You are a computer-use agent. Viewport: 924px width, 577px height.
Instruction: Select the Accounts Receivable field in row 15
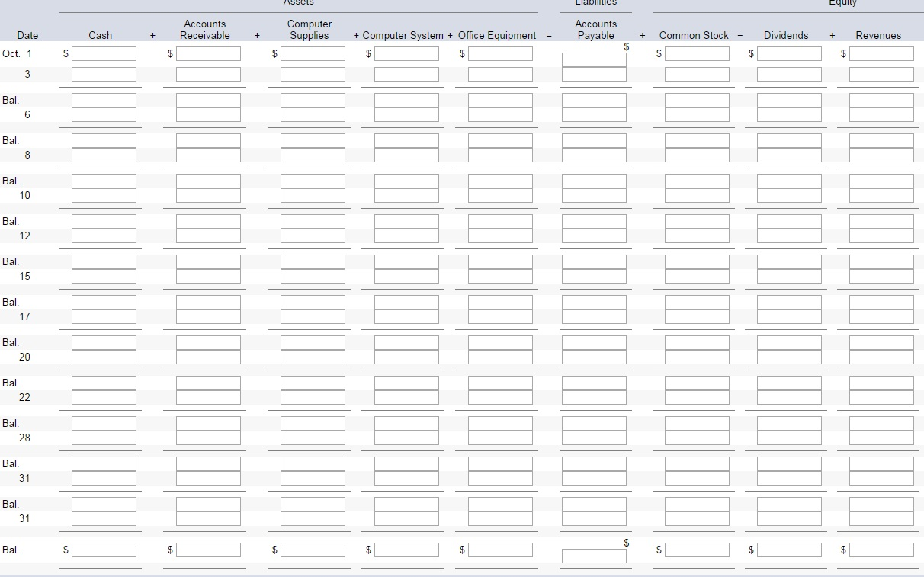point(208,276)
